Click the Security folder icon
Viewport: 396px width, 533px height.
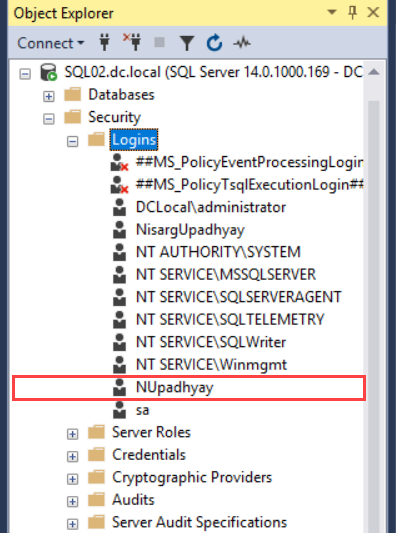[x=73, y=117]
